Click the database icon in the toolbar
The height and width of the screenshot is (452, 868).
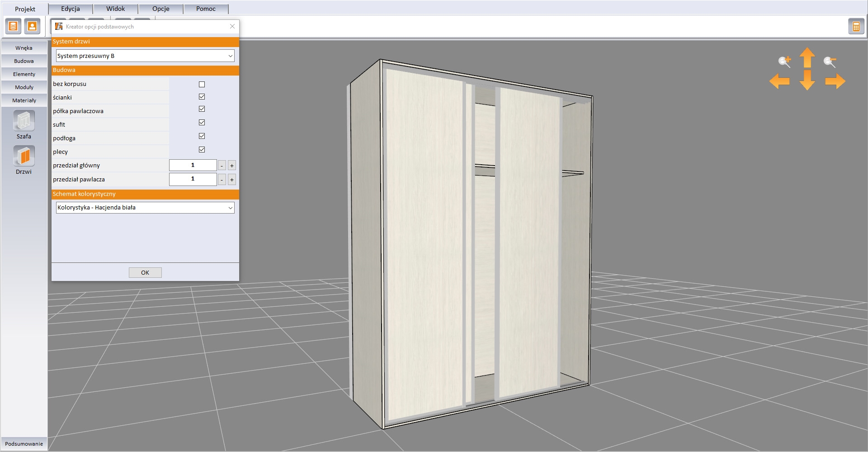click(13, 27)
